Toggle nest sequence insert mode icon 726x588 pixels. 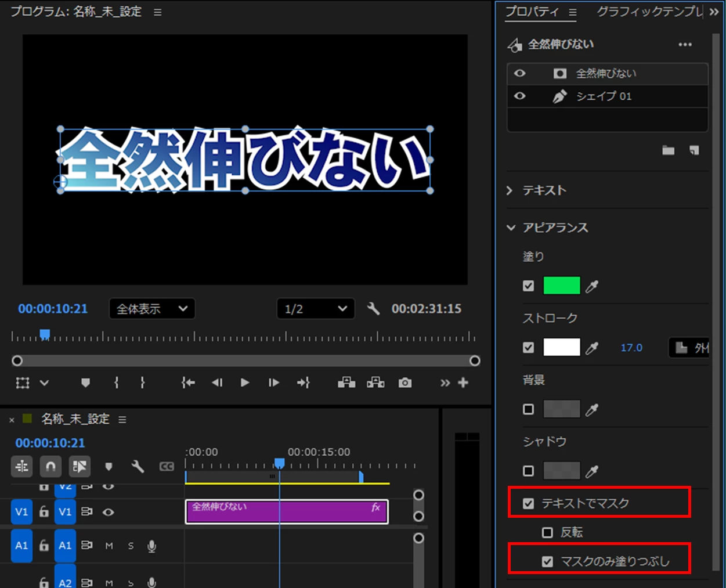click(x=22, y=466)
